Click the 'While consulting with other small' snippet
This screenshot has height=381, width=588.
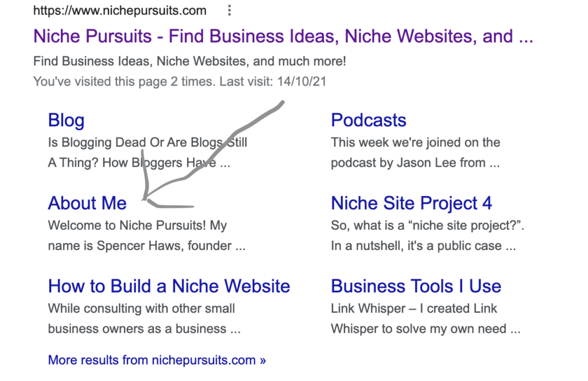click(x=144, y=318)
